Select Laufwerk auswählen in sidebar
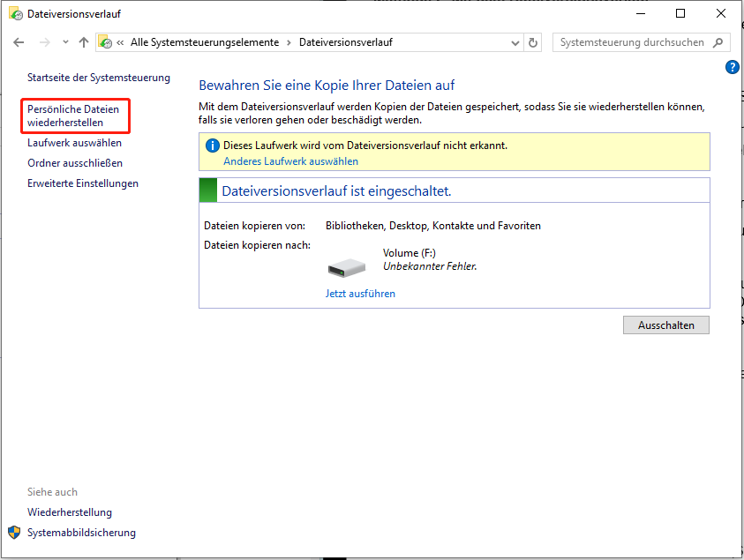Screen dimensions: 744x560 (x=74, y=143)
